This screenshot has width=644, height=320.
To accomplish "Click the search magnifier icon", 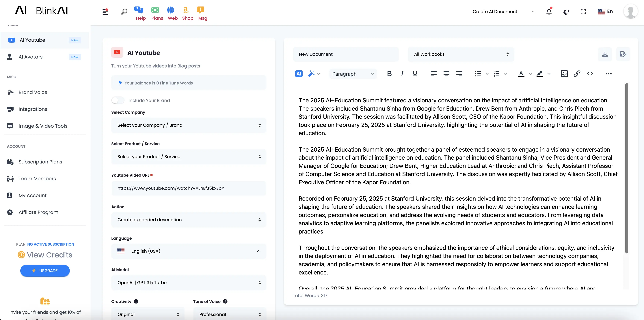I will pos(124,12).
